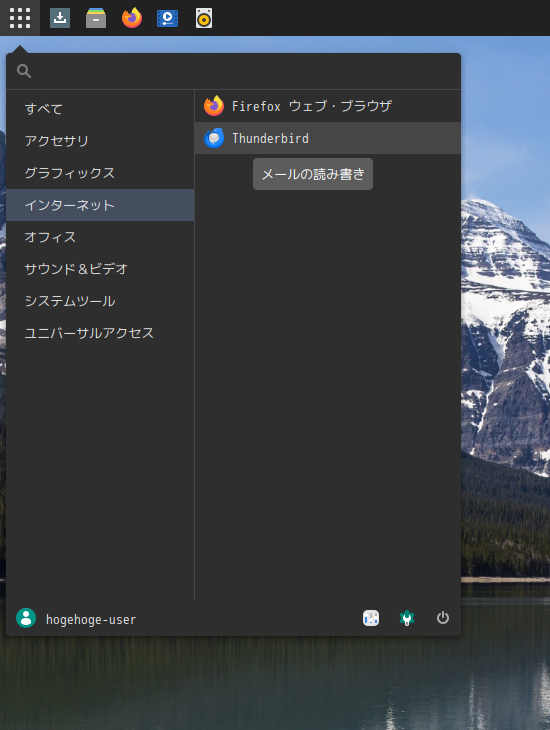Click the search magnifier icon
The height and width of the screenshot is (730, 550).
click(x=24, y=71)
